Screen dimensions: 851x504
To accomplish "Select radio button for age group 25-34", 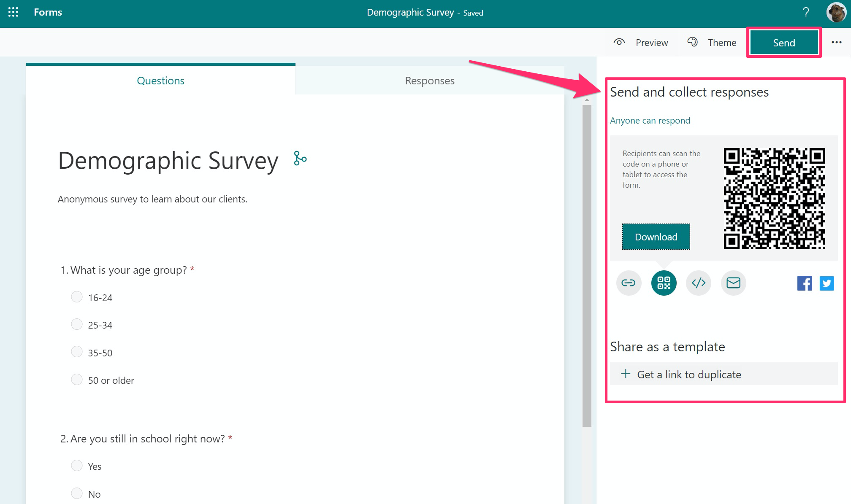I will pos(76,324).
